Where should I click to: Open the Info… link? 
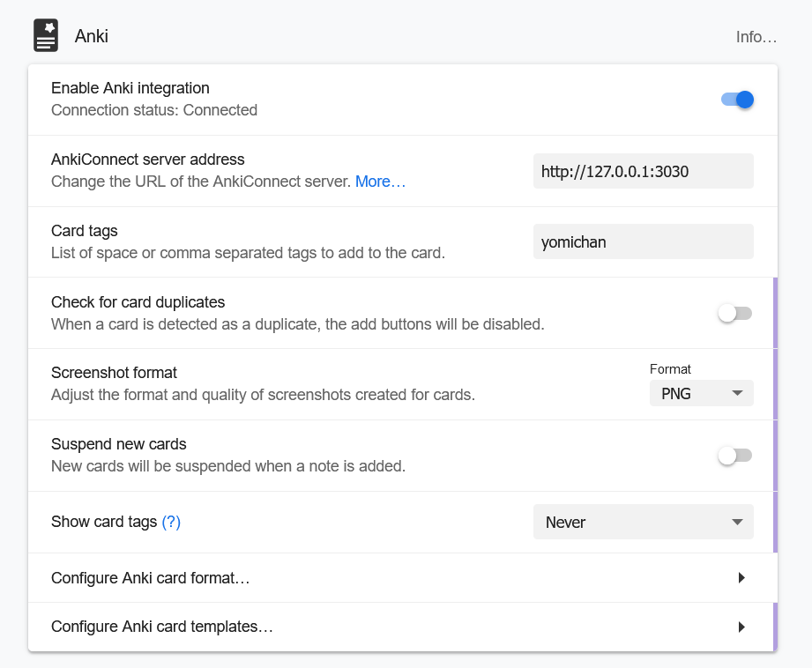[x=756, y=37]
